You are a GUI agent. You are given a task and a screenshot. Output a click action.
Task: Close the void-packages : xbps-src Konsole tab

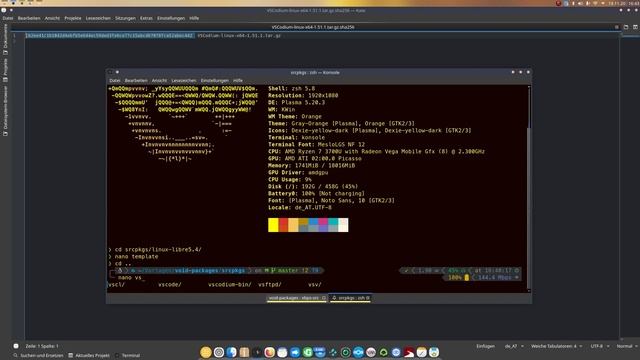324,298
